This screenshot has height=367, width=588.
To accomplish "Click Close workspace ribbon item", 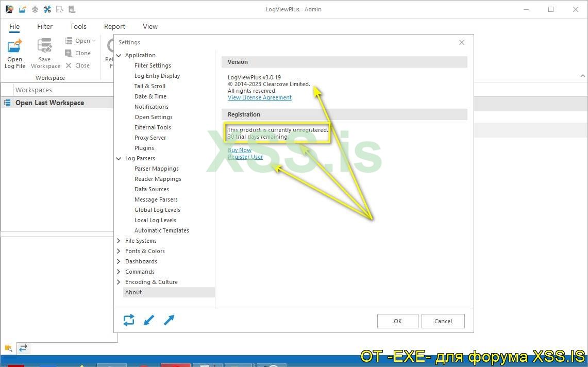I will tap(78, 65).
